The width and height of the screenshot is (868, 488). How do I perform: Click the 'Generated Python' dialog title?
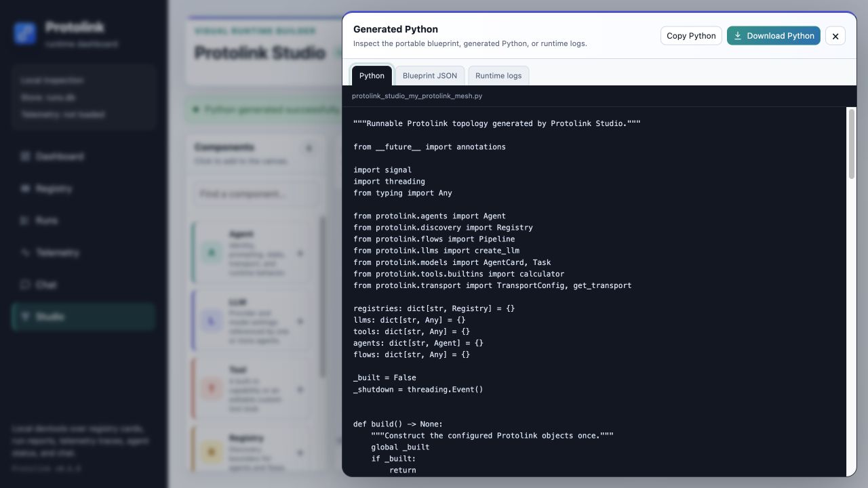[x=395, y=29]
